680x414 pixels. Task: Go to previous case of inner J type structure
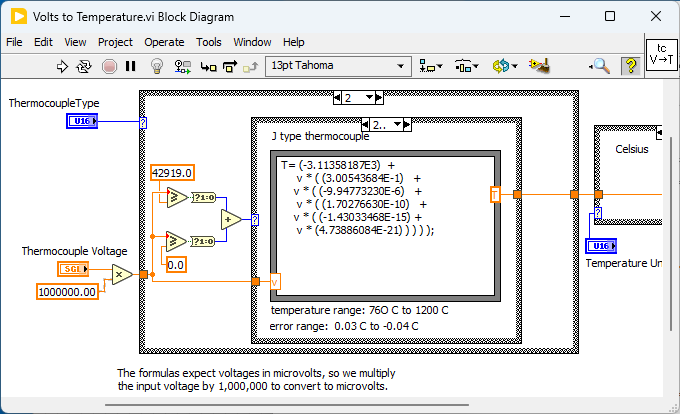point(365,125)
